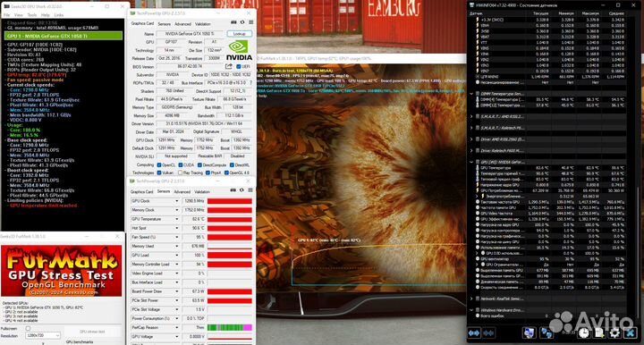Toggle the UEFI checkbox in GPU-Z
The width and height of the screenshot is (644, 345).
[239, 66]
